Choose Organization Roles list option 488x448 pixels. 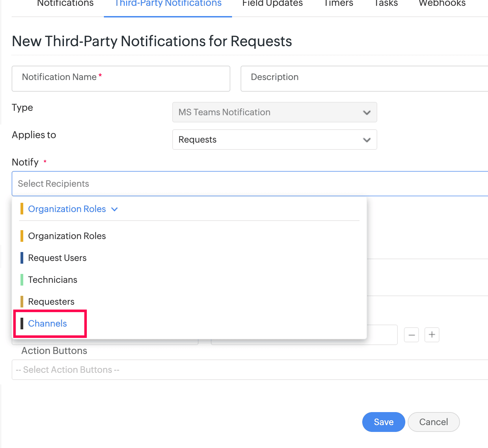point(67,236)
